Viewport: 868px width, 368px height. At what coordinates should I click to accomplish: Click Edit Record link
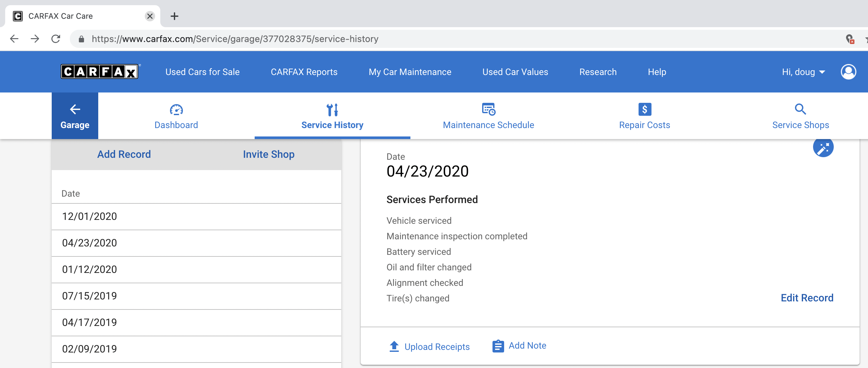(807, 298)
